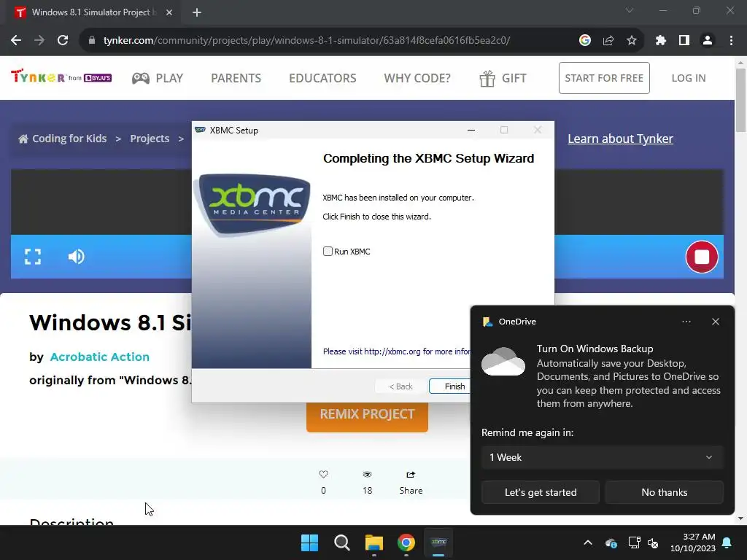Click the Back button in XBMC Setup

[400, 386]
